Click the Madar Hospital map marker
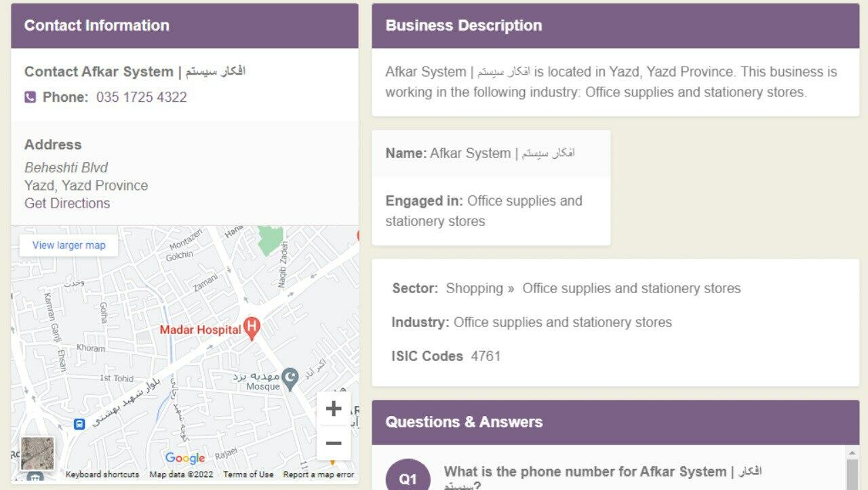The width and height of the screenshot is (868, 490). click(252, 328)
